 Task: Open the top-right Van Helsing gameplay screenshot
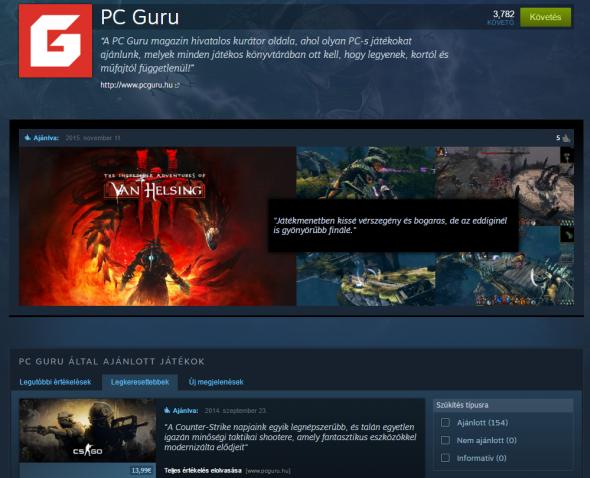[505, 173]
